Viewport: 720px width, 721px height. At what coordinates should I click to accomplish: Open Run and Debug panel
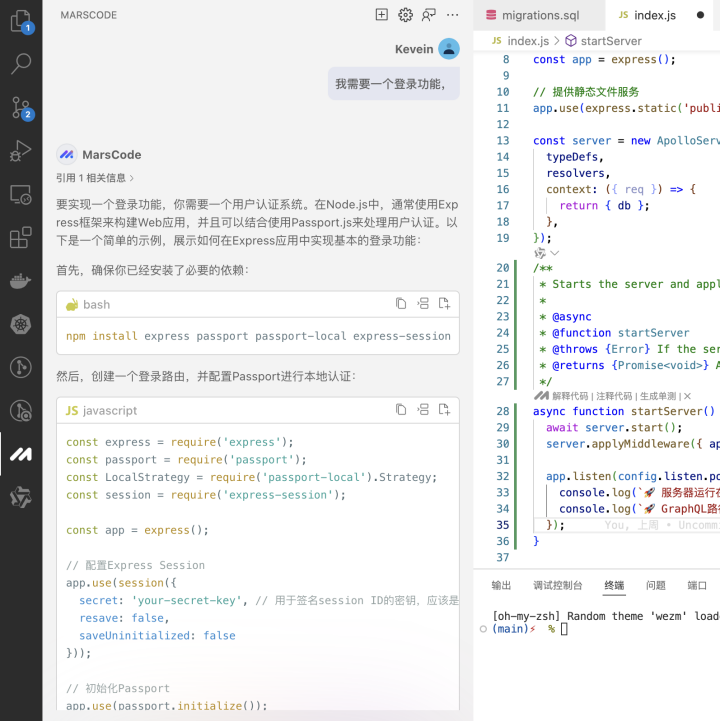(x=20, y=151)
